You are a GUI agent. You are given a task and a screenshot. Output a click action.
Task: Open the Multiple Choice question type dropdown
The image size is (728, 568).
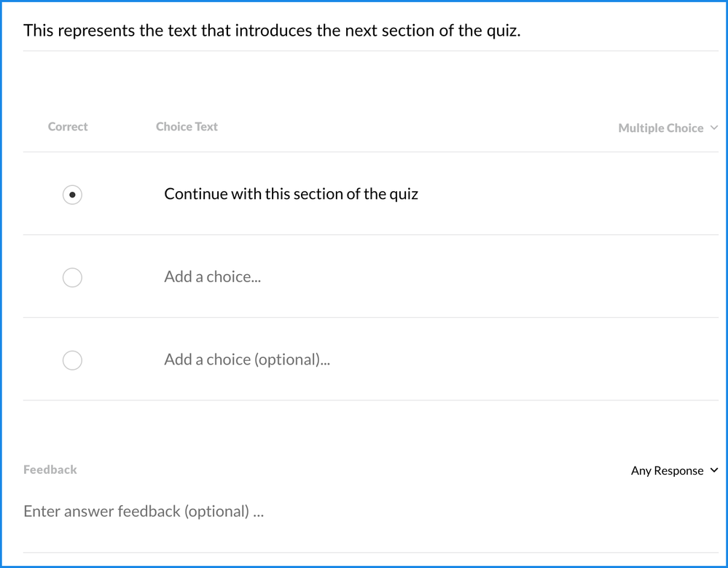point(661,128)
